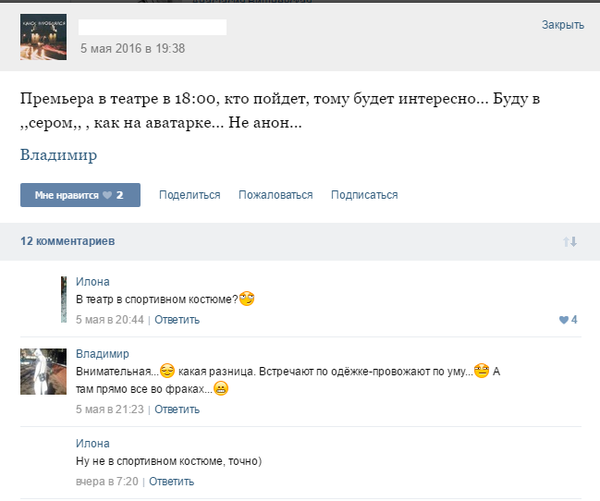This screenshot has height=501, width=600.
Task: Reply to Илона's sports suit comment
Action: 177,320
